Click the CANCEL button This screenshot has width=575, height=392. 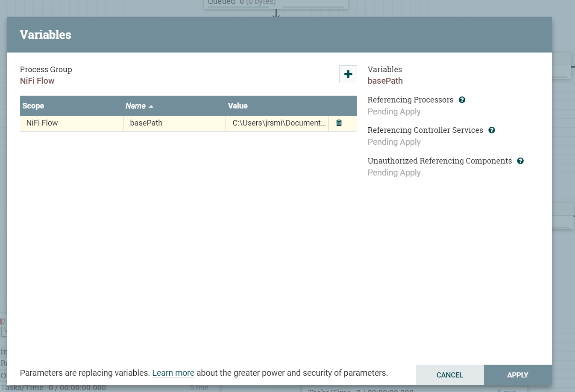[450, 375]
